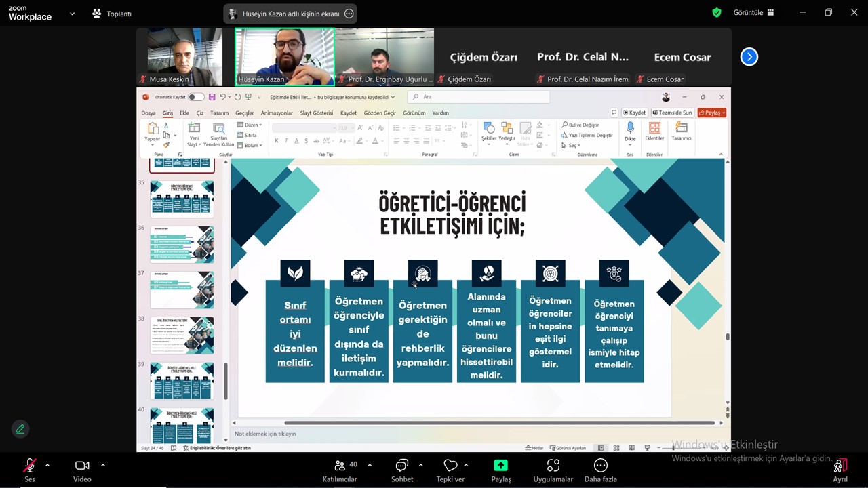The image size is (868, 488).
Task: Expand arrow next to Katılımcılar
Action: pos(369,465)
